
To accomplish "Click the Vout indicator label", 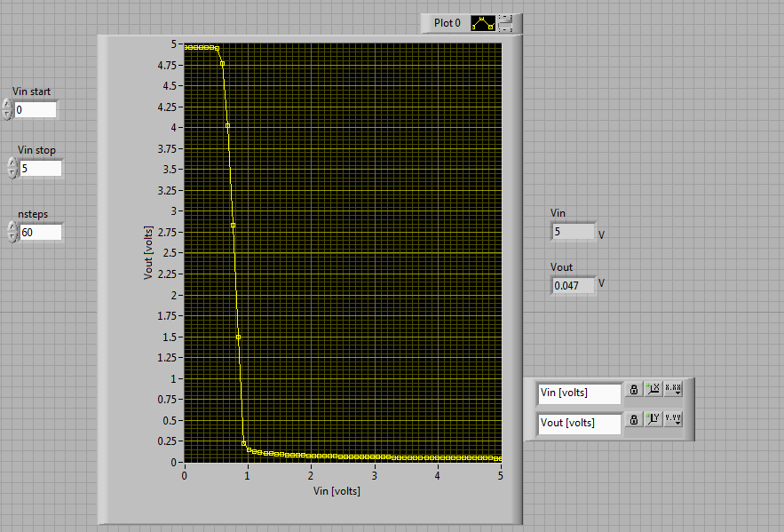I will pos(561,267).
